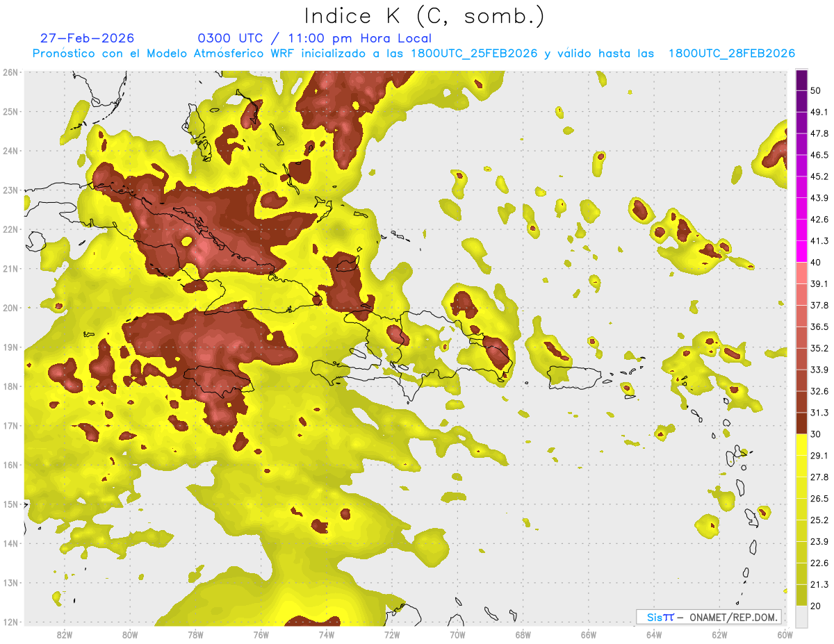Select scale value '31.3'
This screenshot has width=834, height=644.
pos(819,413)
